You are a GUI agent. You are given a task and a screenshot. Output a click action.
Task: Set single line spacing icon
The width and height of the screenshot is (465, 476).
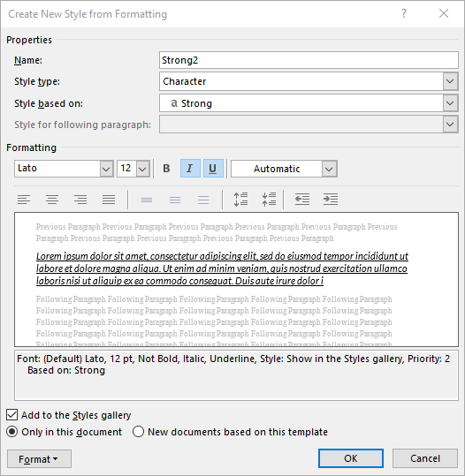[147, 200]
